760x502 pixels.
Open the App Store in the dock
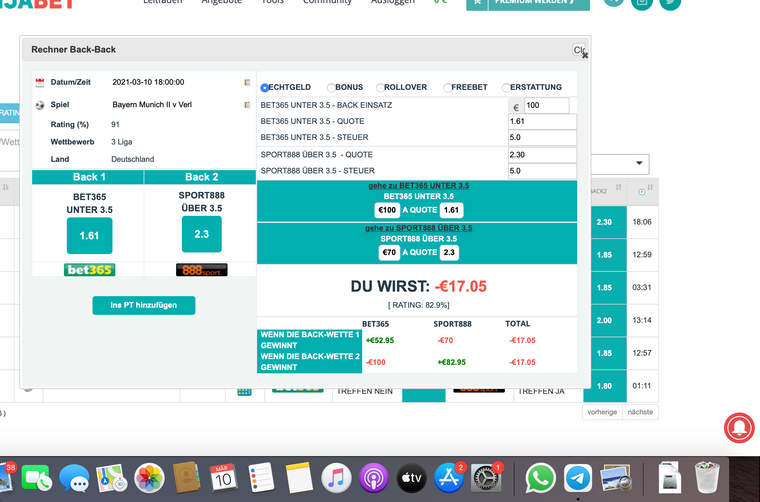(x=449, y=479)
